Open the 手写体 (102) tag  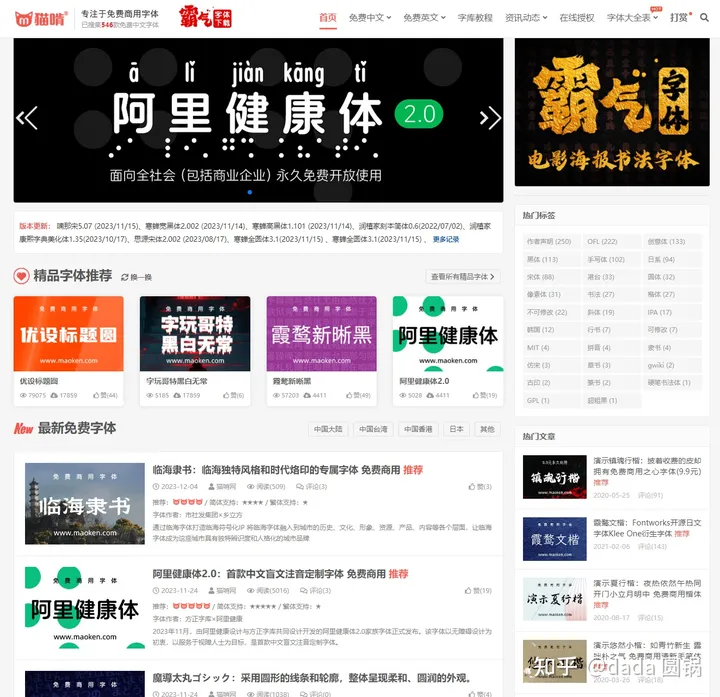click(x=612, y=259)
